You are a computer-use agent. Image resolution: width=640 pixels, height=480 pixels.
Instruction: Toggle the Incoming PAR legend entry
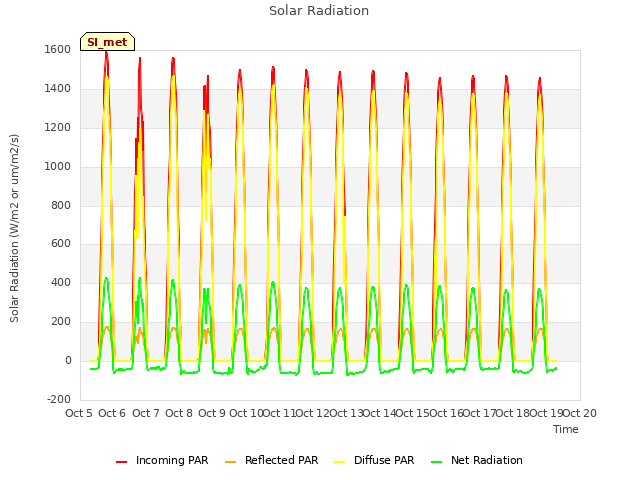point(162,460)
